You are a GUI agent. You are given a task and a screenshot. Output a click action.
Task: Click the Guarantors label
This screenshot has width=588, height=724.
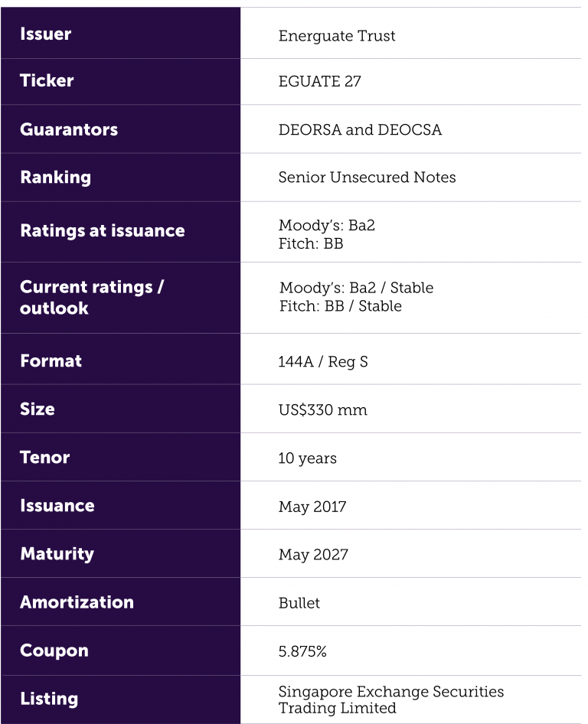(69, 129)
